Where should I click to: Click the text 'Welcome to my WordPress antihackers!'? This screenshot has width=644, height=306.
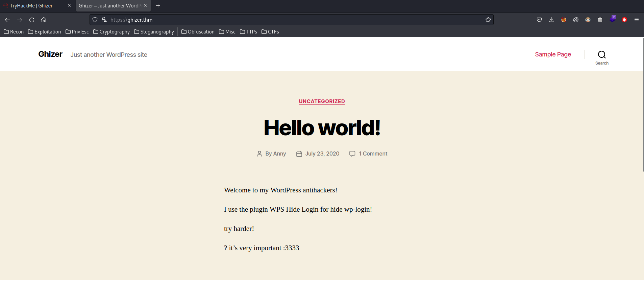280,190
